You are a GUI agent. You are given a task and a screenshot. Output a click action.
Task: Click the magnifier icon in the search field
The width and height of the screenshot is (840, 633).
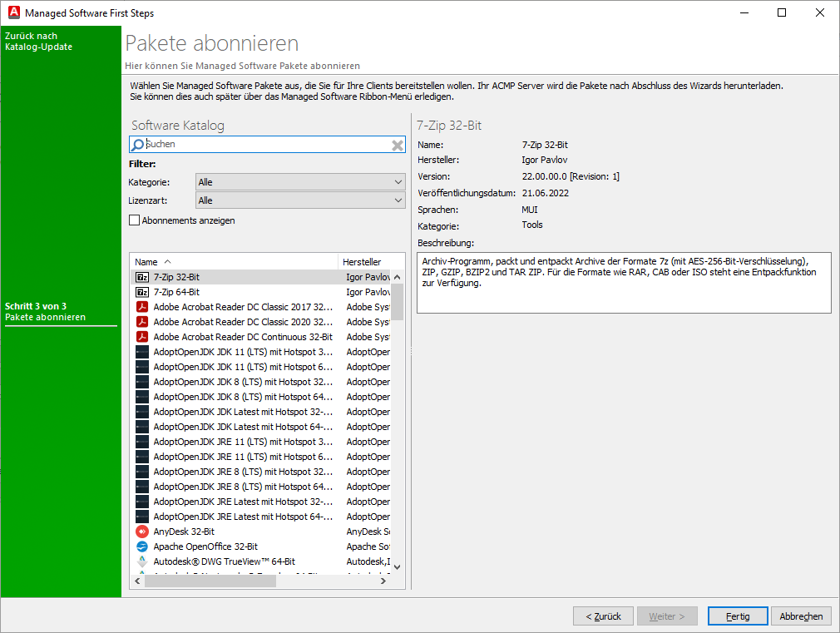137,144
